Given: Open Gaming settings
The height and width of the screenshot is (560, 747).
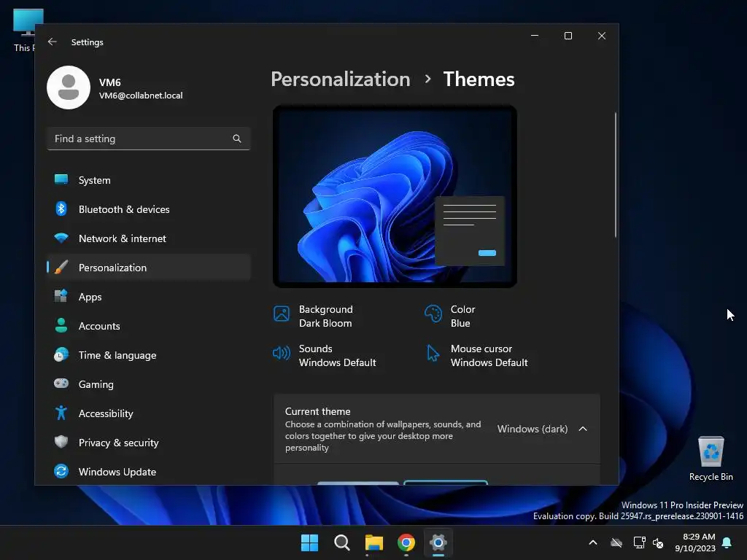Looking at the screenshot, I should 149,384.
